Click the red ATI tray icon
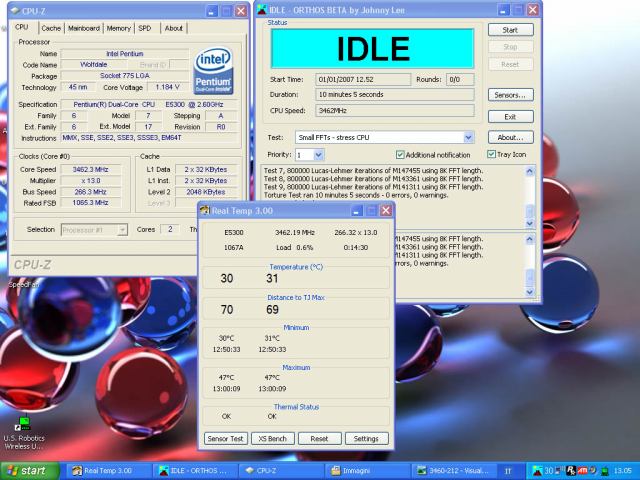This screenshot has height=480, width=640. (582, 471)
